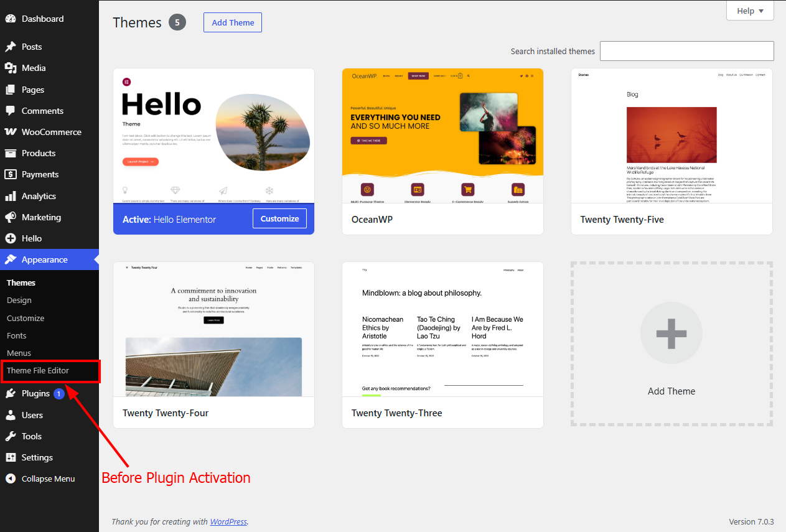Select the Twenty Twenty-Three theme screenshot
Screen dimensions: 786x532
tap(442, 329)
